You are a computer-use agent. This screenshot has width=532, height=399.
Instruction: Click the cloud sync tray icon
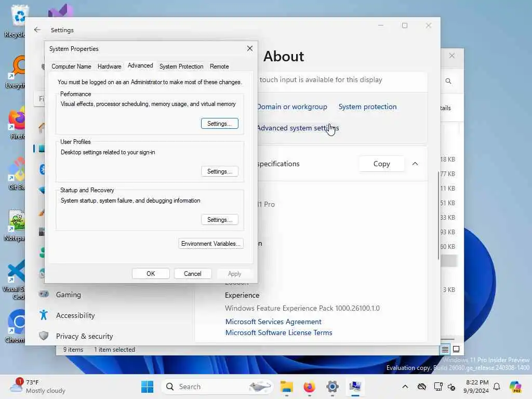[422, 387]
